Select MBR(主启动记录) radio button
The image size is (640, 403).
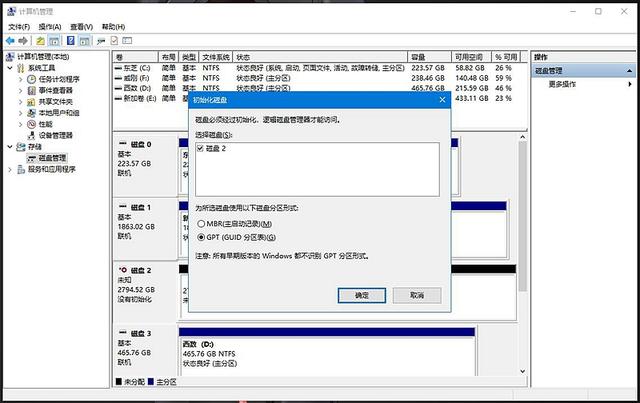point(201,224)
